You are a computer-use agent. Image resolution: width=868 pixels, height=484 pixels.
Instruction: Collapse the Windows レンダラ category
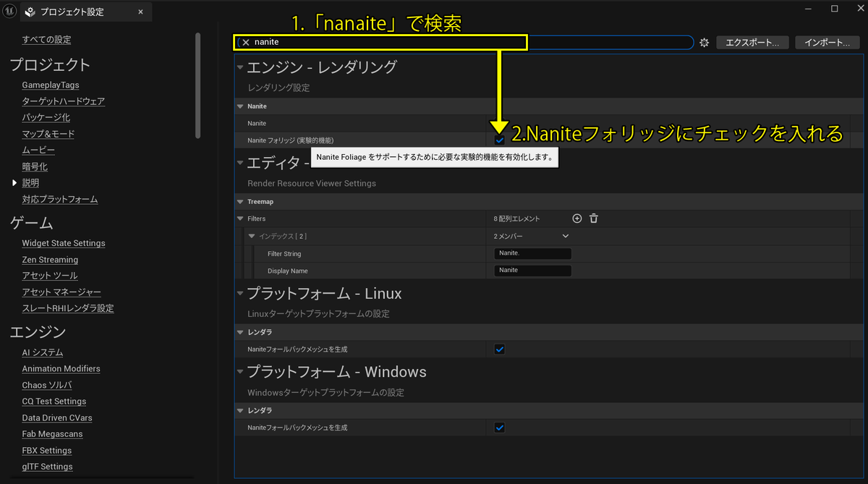(x=241, y=410)
